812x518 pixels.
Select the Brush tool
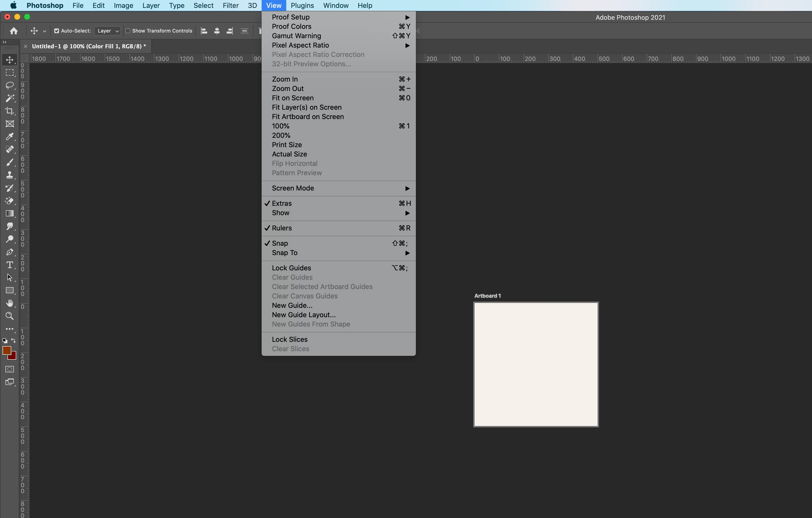coord(9,162)
